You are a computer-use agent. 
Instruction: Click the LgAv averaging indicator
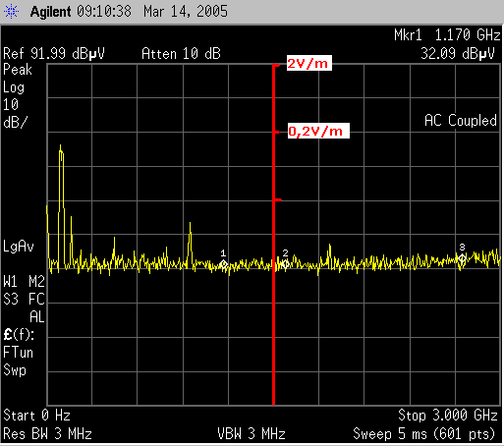pos(19,247)
